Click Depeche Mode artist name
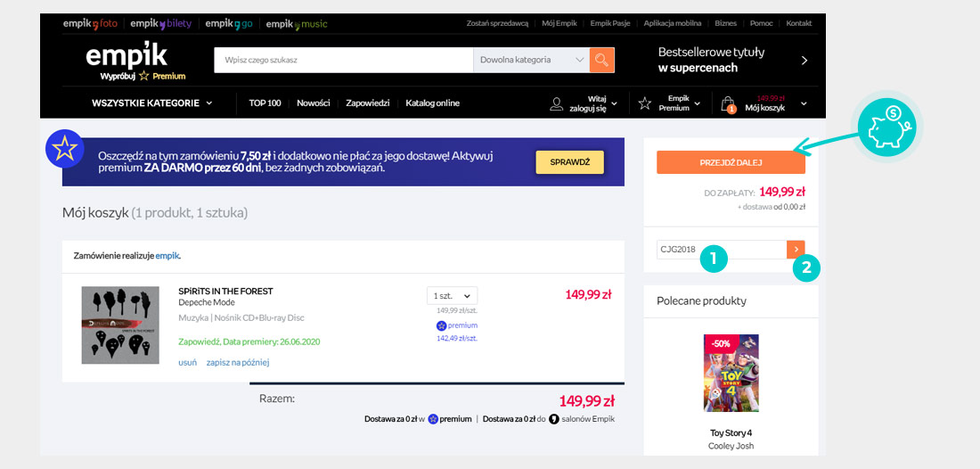This screenshot has width=980, height=469. [x=207, y=302]
